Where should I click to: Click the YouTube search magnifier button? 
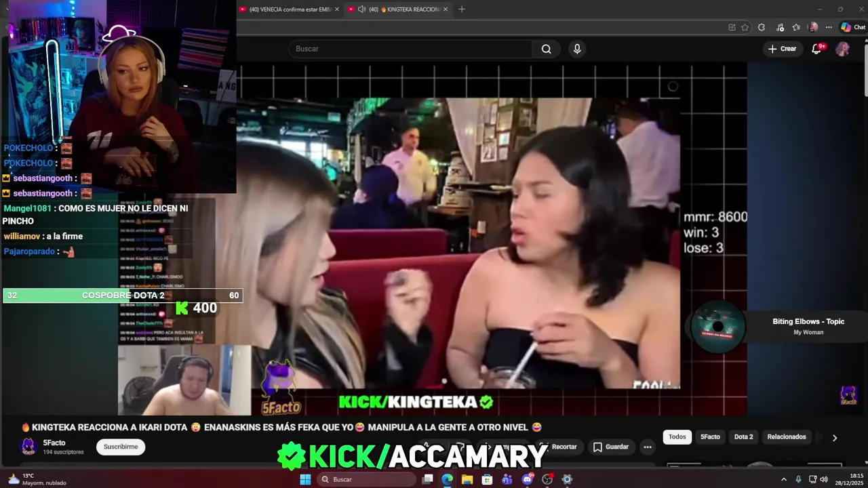(x=546, y=49)
